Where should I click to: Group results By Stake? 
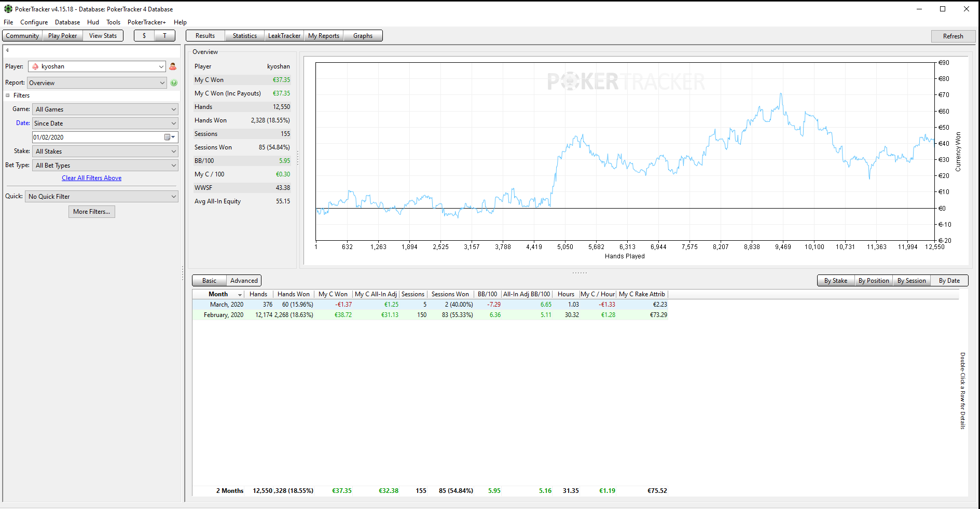pos(836,281)
